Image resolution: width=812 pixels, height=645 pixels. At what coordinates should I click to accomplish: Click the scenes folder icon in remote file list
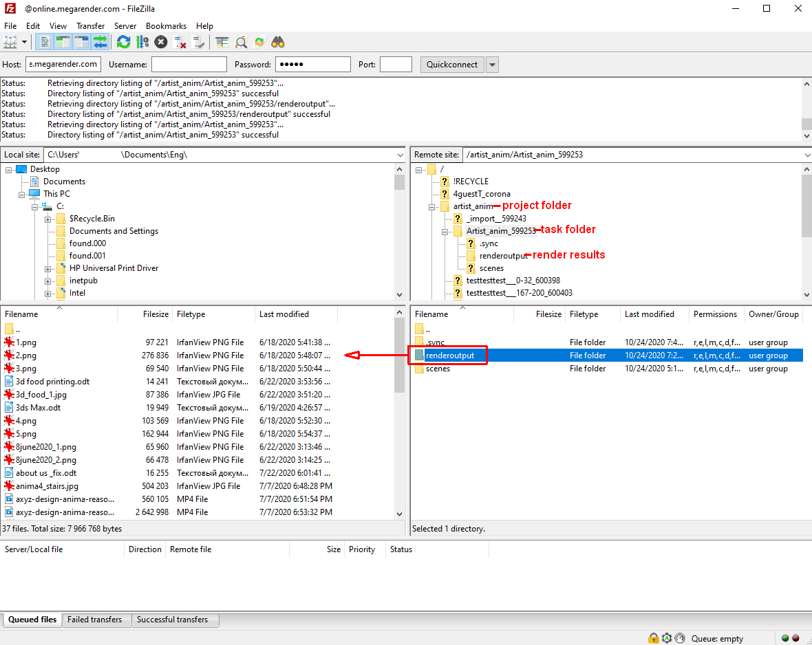coord(420,369)
